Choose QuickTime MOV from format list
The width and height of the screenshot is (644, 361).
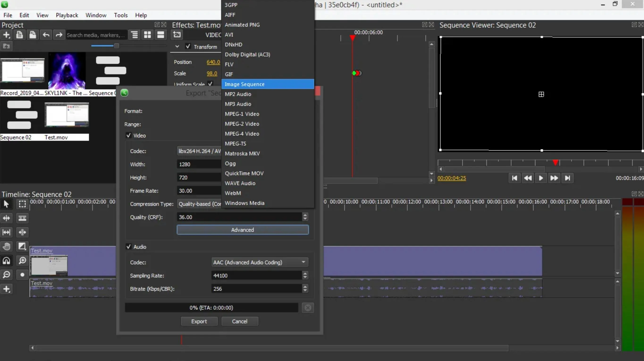pyautogui.click(x=244, y=173)
